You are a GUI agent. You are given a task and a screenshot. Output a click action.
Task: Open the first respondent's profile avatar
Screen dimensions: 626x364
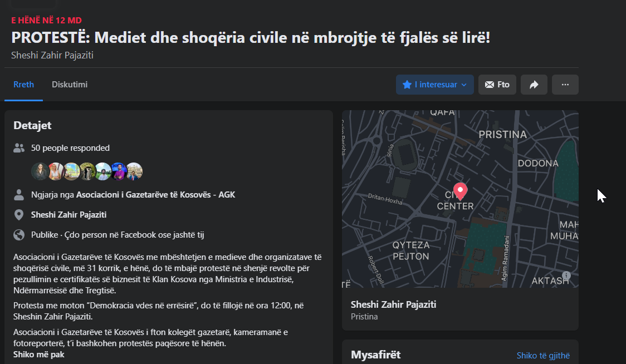(x=40, y=171)
